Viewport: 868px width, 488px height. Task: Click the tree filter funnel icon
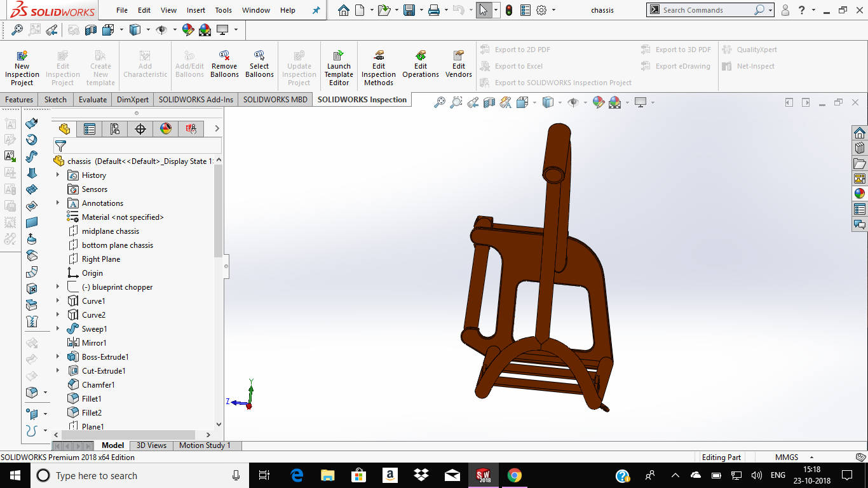point(60,146)
